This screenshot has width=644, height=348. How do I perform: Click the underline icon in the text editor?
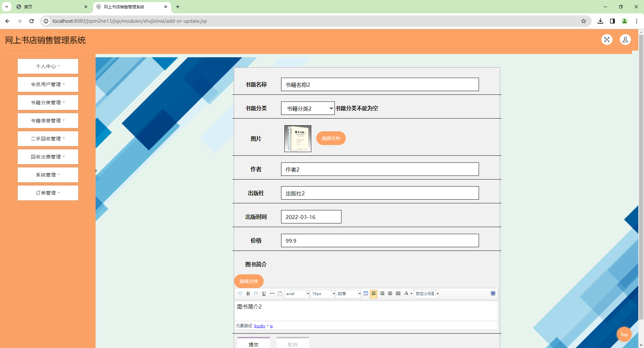point(264,294)
